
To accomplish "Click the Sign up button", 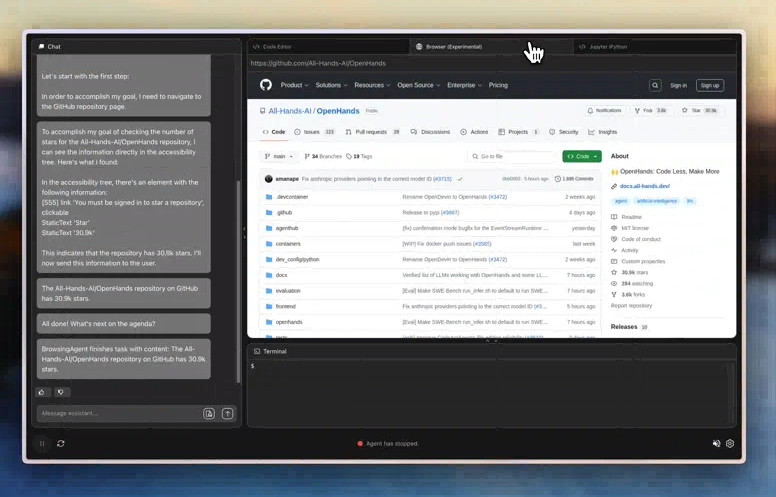I will [709, 85].
